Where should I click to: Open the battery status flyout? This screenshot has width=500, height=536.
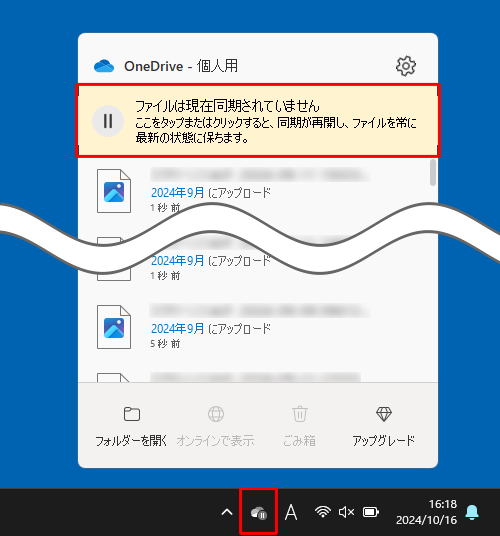[371, 512]
